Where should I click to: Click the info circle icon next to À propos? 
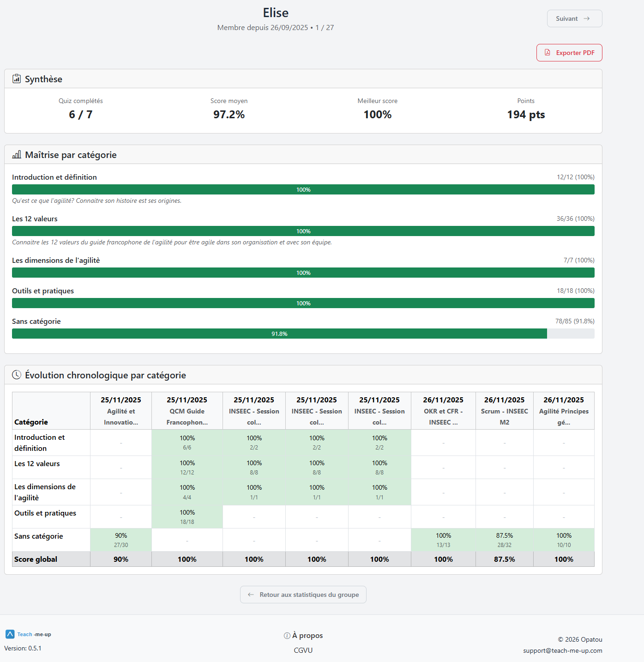point(286,635)
